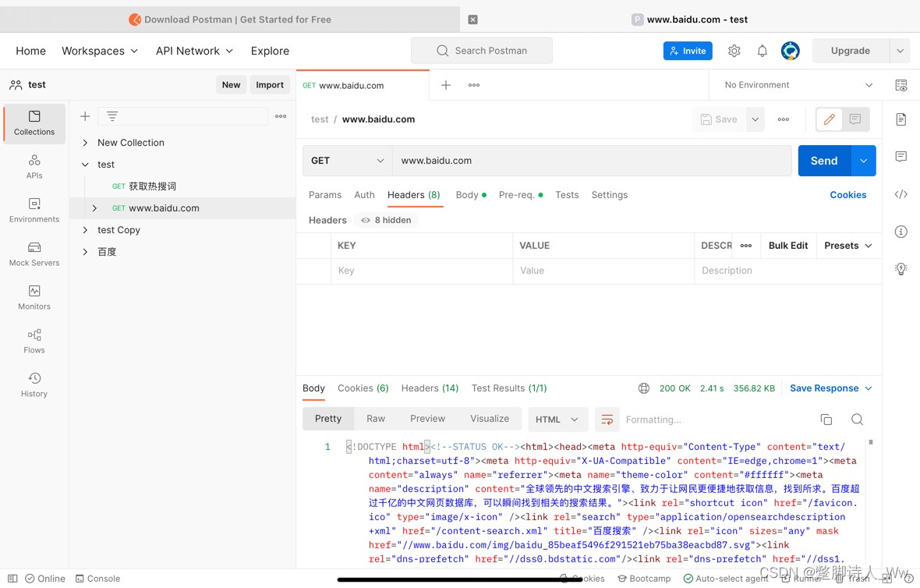This screenshot has height=588, width=920.
Task: Click Bulk Edit for headers
Action: (x=788, y=246)
